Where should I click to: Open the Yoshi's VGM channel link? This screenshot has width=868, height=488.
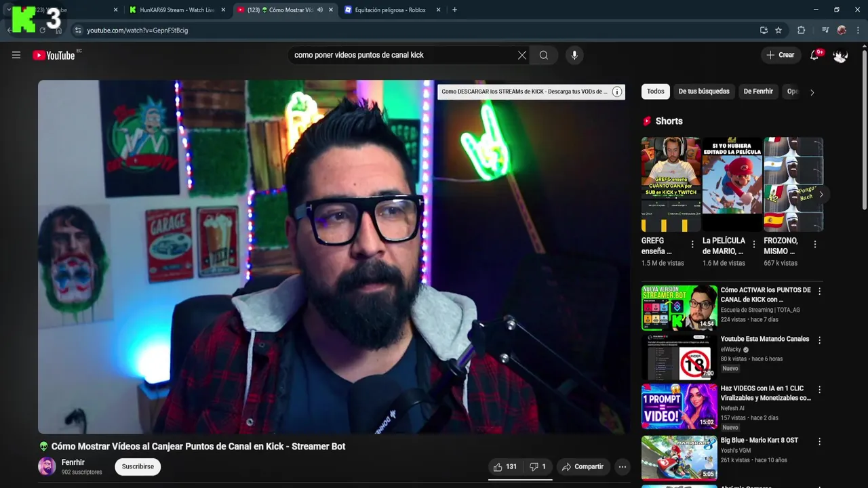[736, 450]
